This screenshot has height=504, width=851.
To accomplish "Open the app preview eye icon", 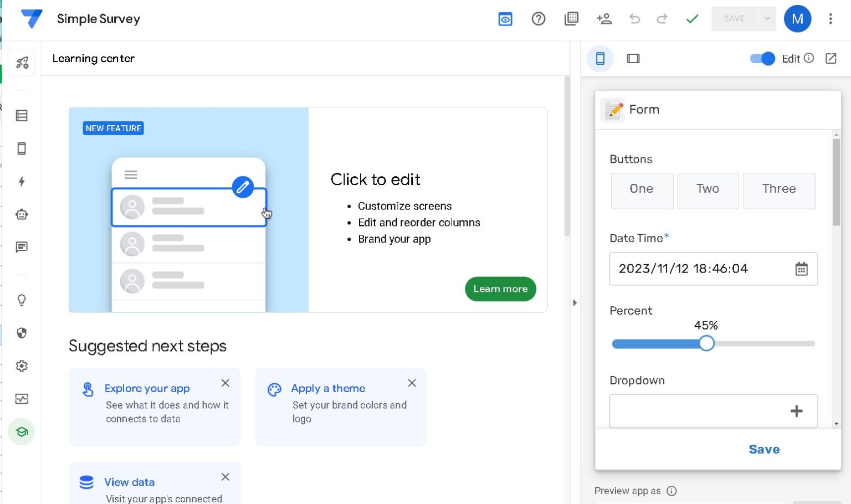I will (505, 19).
